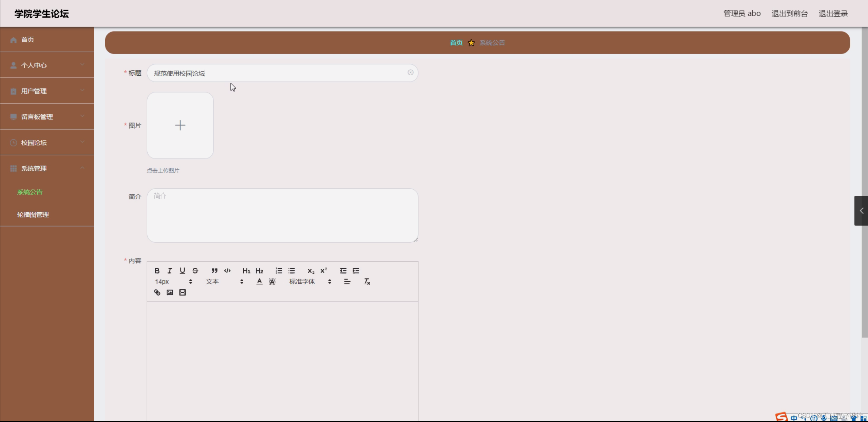The width and height of the screenshot is (868, 422).
Task: Open the 标准字体 font family dropdown
Action: 309,282
